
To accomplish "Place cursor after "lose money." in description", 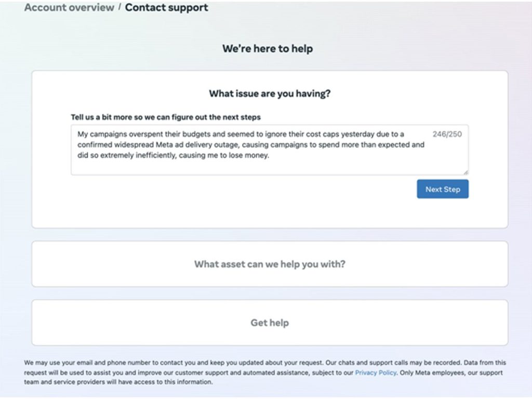I will (269, 155).
